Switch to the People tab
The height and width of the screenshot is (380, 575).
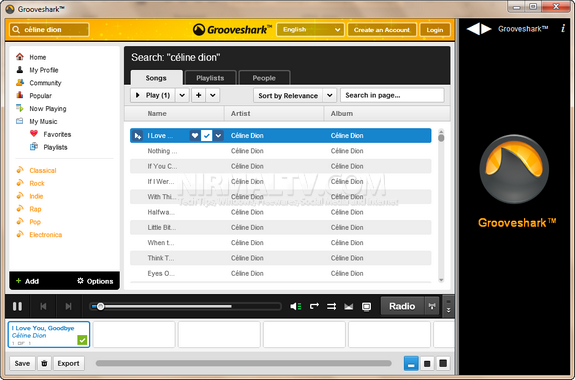pos(264,78)
